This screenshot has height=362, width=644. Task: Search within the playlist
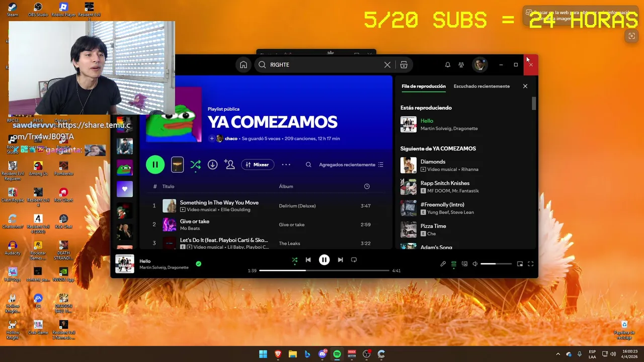[308, 164]
